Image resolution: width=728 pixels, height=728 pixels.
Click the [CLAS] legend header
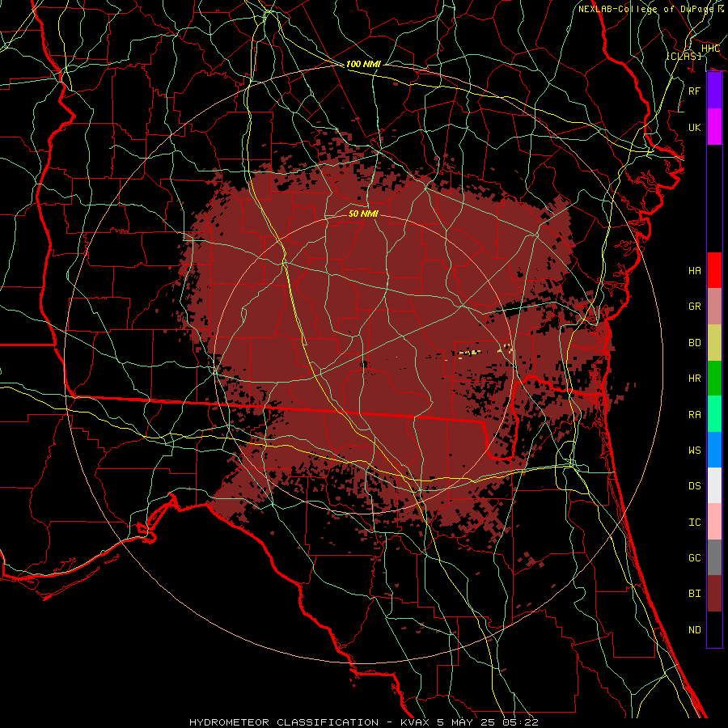[x=684, y=56]
